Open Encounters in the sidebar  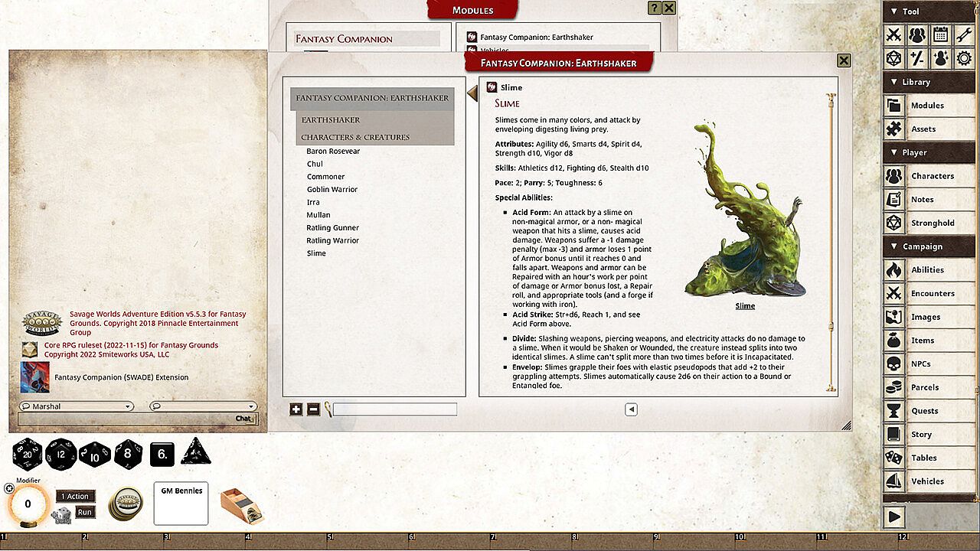click(931, 293)
